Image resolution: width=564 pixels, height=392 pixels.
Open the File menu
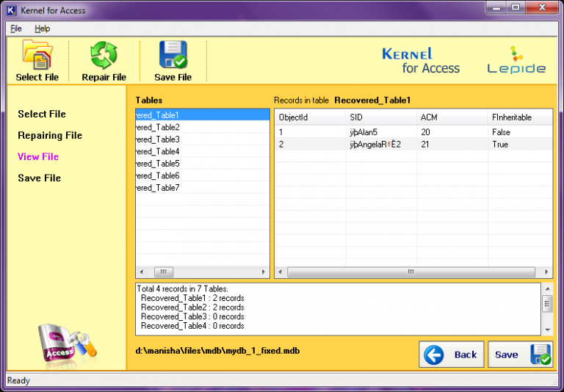click(x=16, y=29)
